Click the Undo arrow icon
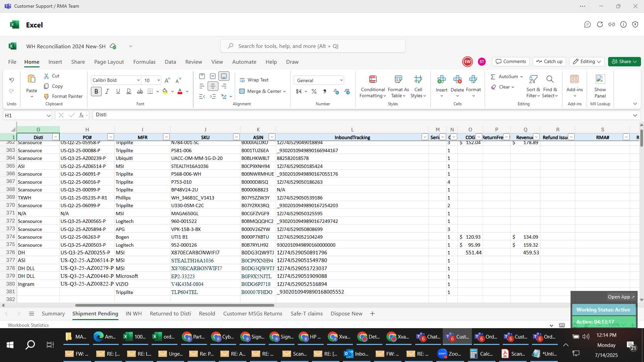644x362 pixels. [x=11, y=80]
